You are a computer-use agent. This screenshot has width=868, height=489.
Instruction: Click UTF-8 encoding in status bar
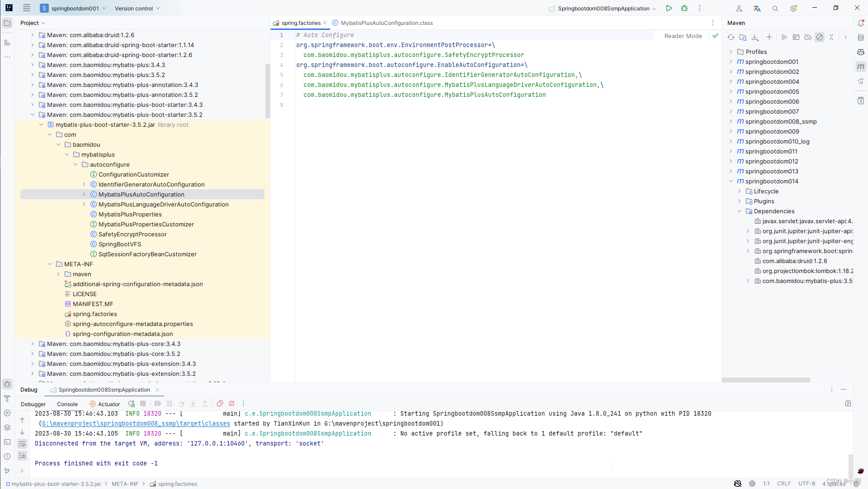tap(806, 484)
